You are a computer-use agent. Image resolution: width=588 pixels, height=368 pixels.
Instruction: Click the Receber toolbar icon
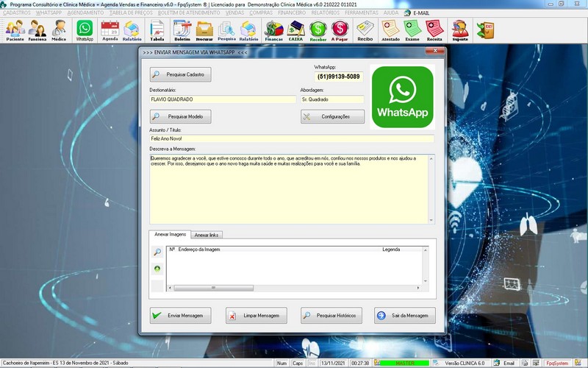[x=318, y=29]
